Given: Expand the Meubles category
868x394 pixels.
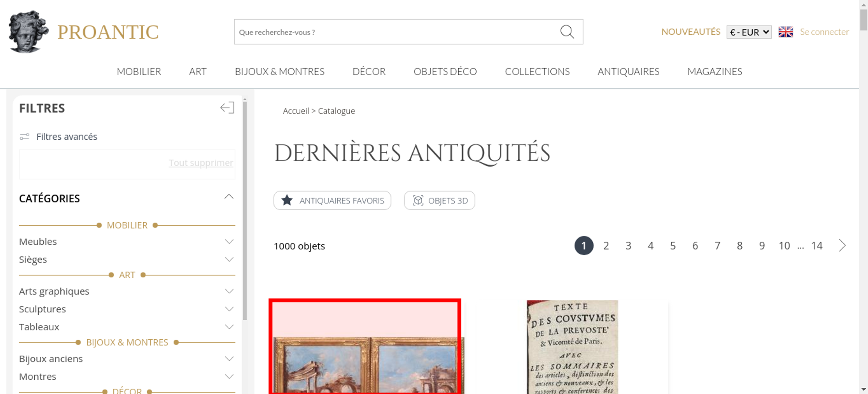Looking at the screenshot, I should click(x=229, y=242).
